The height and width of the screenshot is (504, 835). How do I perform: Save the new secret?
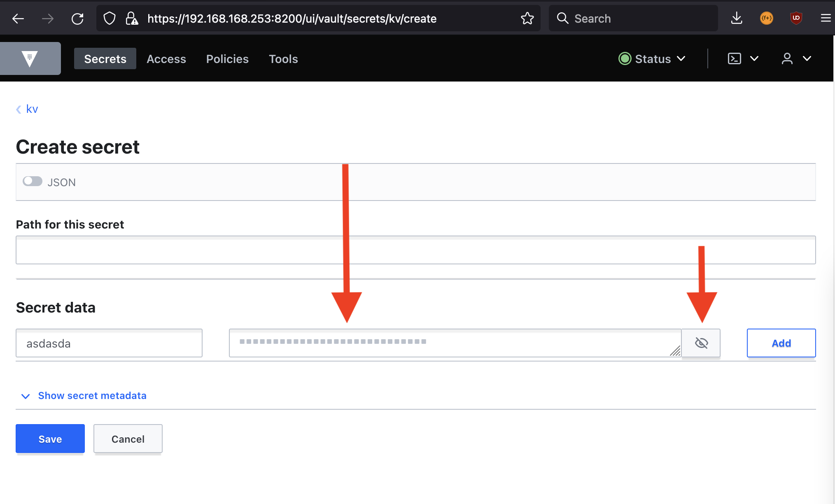point(50,439)
